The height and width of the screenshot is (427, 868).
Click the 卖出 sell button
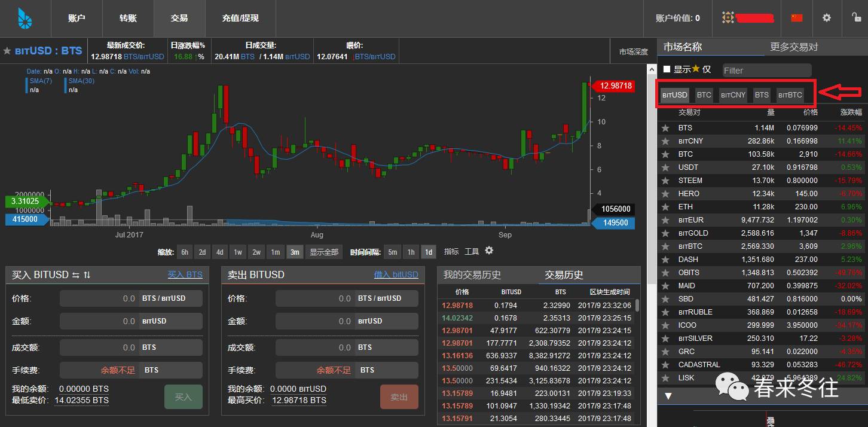click(x=399, y=397)
